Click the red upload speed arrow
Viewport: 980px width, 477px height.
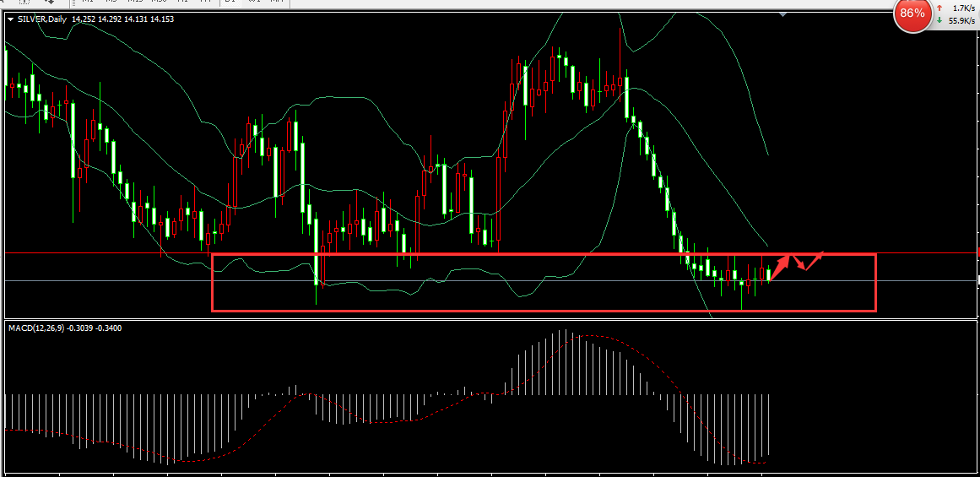(939, 8)
